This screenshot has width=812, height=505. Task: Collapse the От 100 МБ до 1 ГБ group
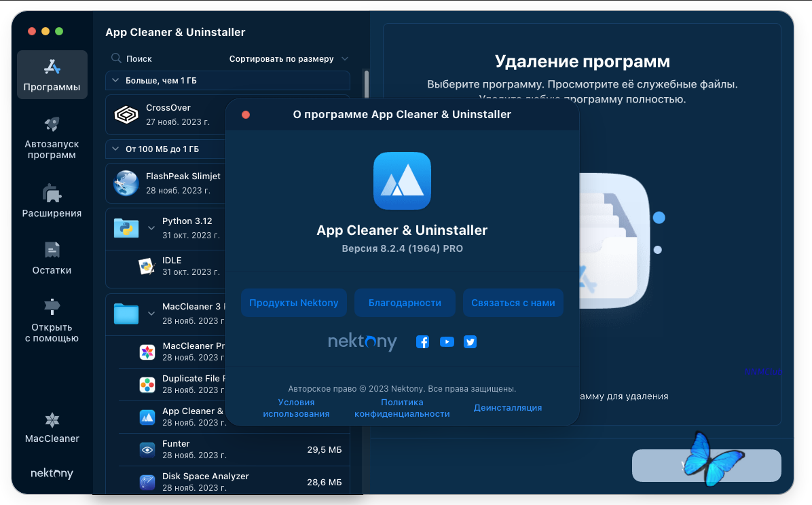pyautogui.click(x=115, y=149)
